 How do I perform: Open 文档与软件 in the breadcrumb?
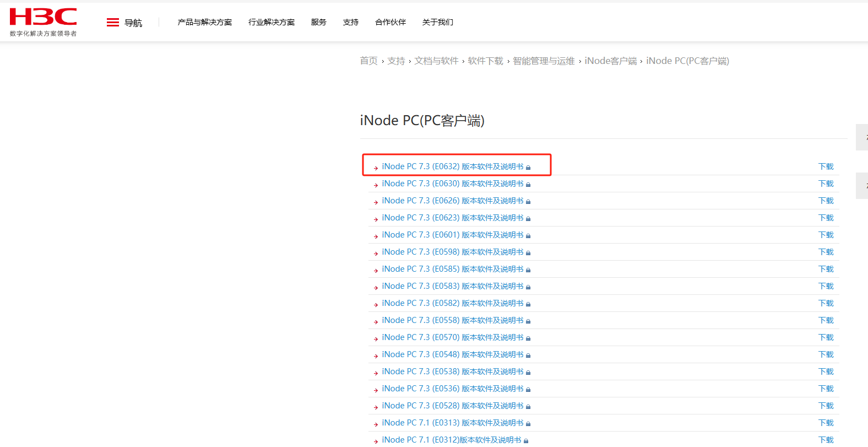(437, 61)
